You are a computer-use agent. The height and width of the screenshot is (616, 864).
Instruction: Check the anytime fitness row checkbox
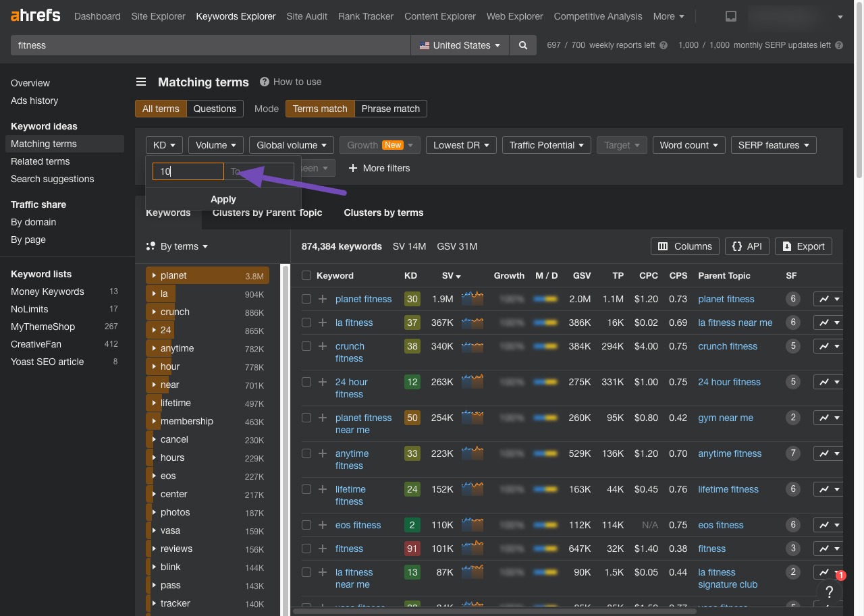tap(306, 453)
